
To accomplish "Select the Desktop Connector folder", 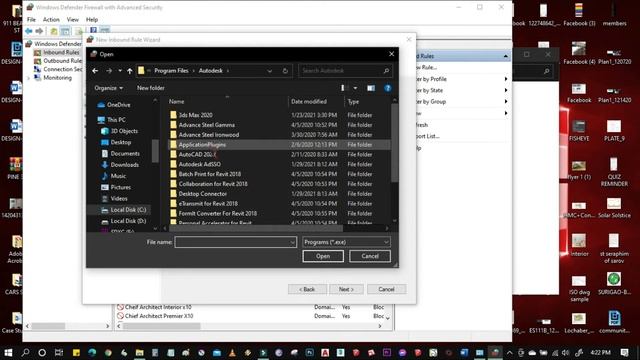I will coord(202,193).
